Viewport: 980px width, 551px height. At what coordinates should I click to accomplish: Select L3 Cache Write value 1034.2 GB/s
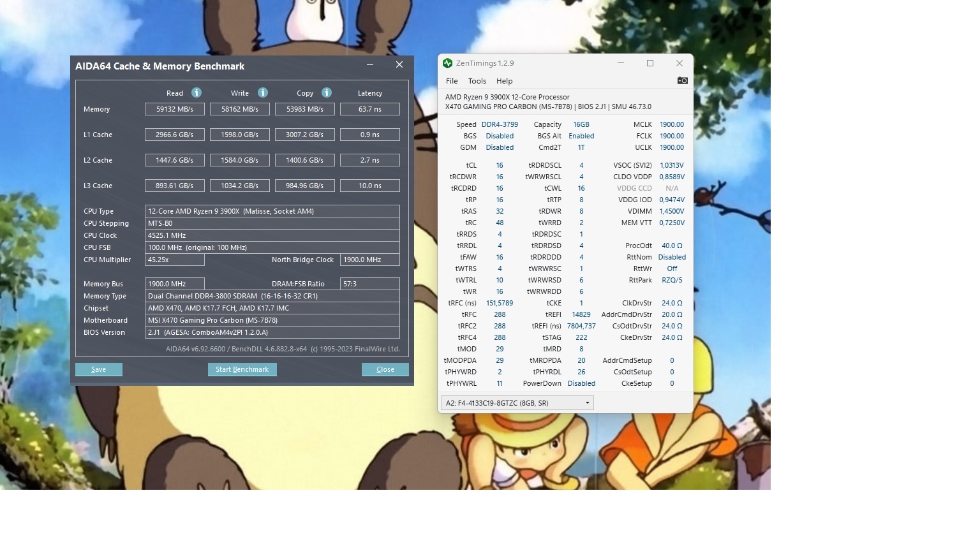click(x=240, y=186)
